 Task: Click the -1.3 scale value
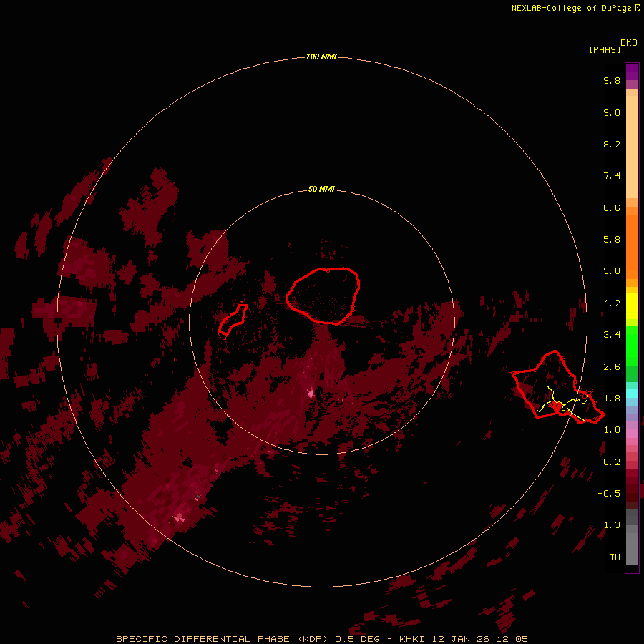(x=609, y=525)
